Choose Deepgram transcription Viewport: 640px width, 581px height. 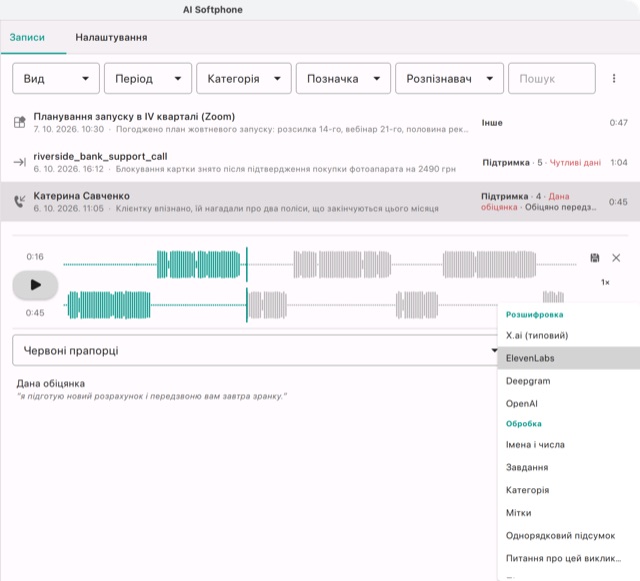569,381
